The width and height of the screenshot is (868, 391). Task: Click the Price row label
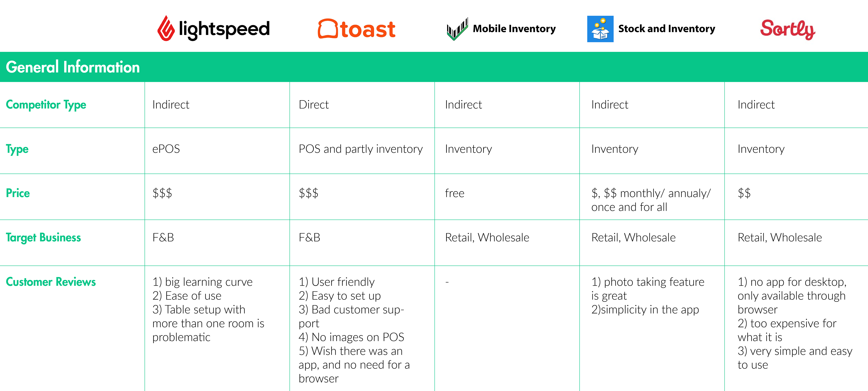point(18,193)
